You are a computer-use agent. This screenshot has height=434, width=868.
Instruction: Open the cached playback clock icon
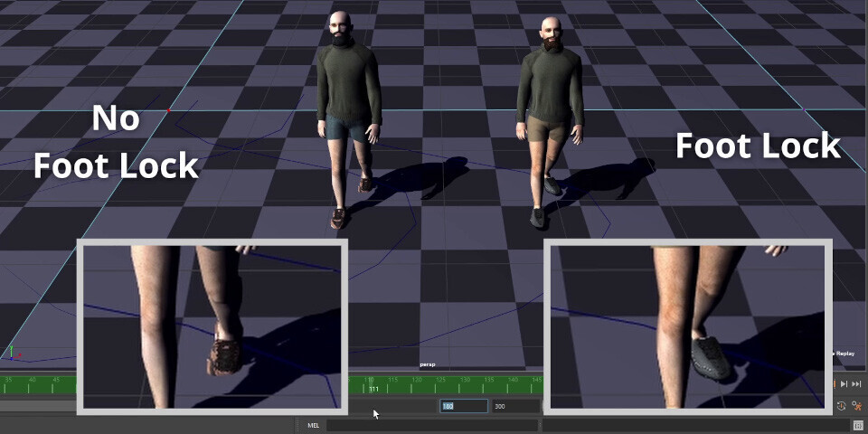(843, 406)
